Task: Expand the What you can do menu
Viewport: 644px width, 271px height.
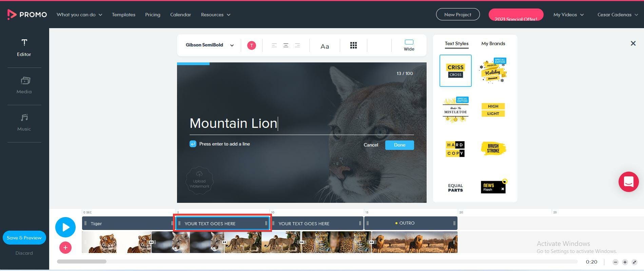Action: [x=79, y=15]
